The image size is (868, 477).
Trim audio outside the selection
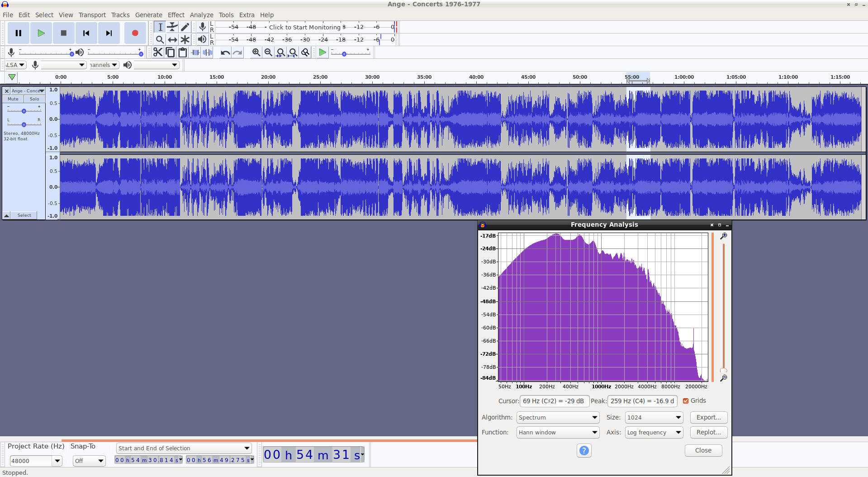195,52
